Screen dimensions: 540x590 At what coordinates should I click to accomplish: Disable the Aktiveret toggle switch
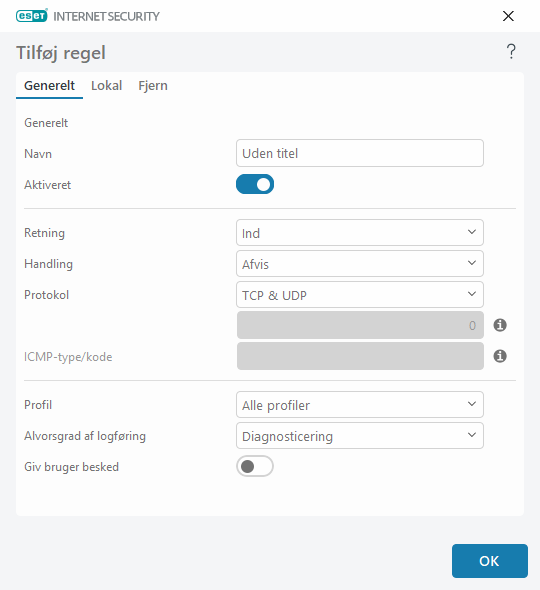(255, 184)
